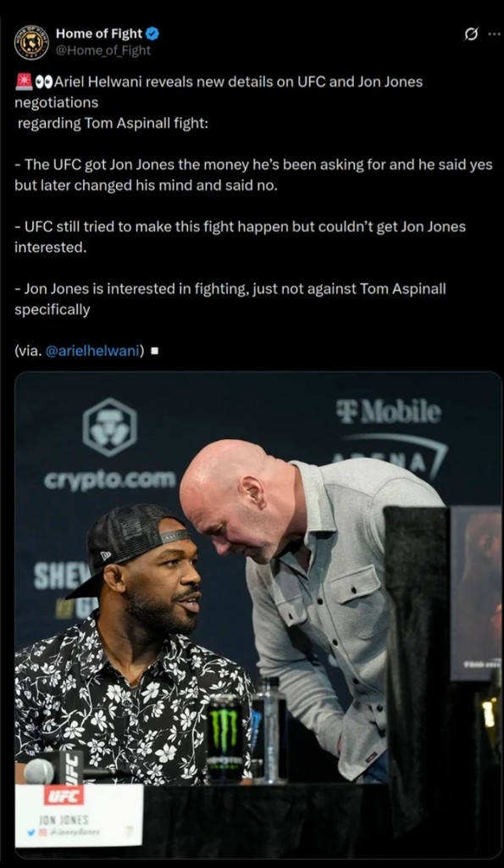Open the Home of Fight profile avatar
Viewport: 504px width, 868px height.
point(32,42)
